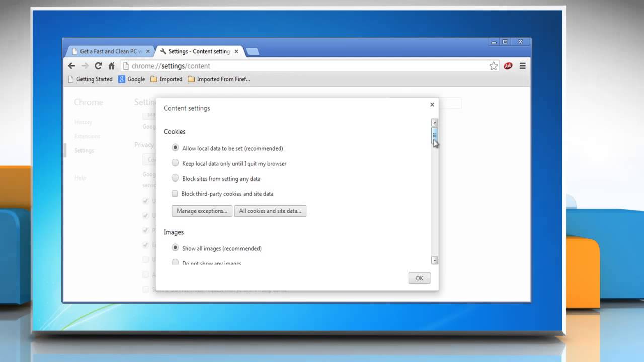The height and width of the screenshot is (362, 644).
Task: Click the dialog scrollbar thumb
Action: [x=435, y=136]
